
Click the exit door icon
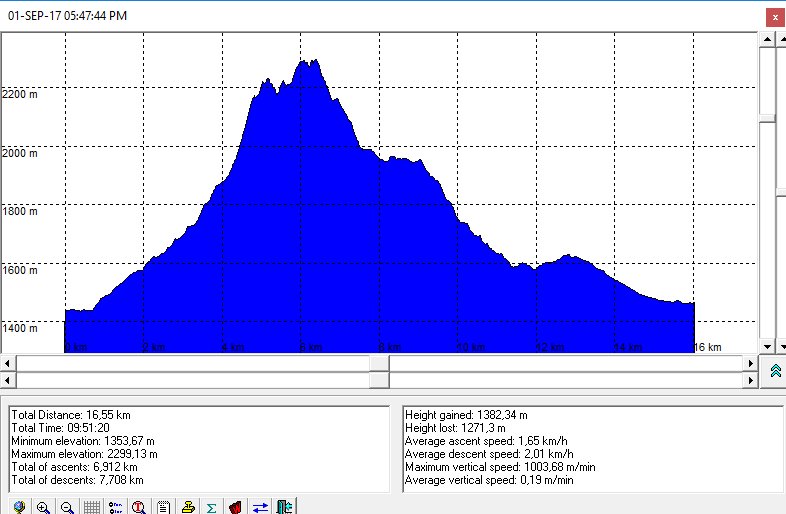tap(284, 507)
